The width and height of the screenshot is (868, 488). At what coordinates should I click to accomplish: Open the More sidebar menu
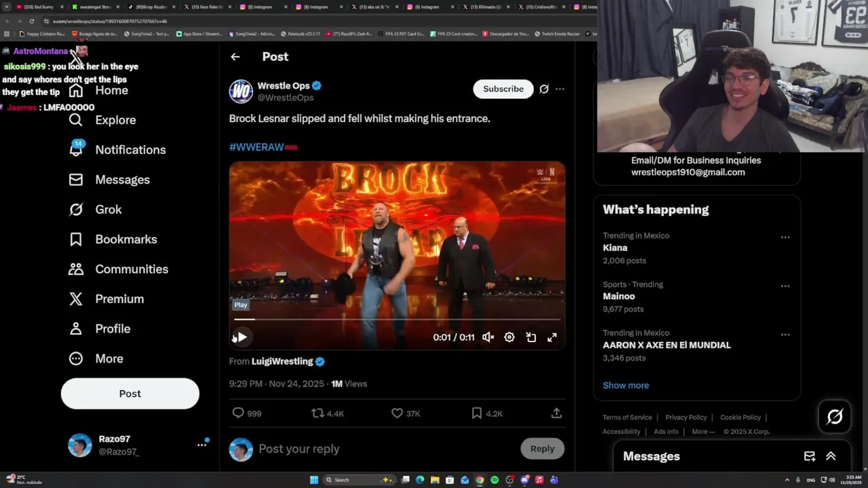click(x=96, y=359)
